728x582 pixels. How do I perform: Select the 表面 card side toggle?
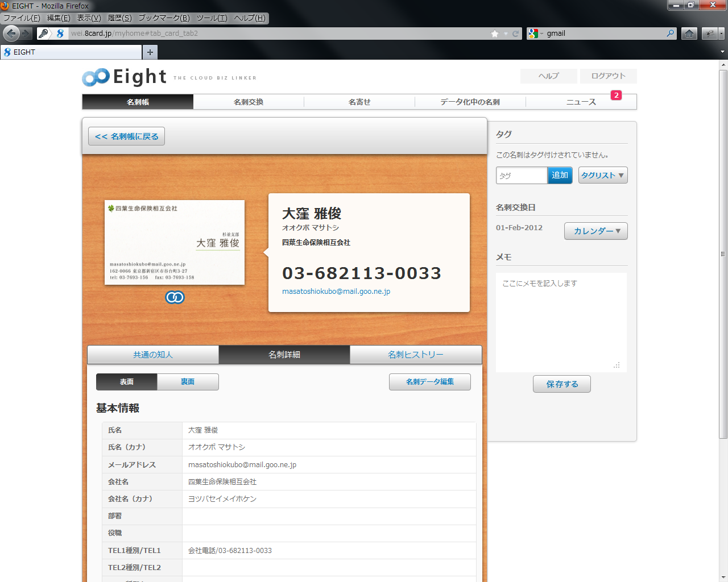click(x=127, y=382)
